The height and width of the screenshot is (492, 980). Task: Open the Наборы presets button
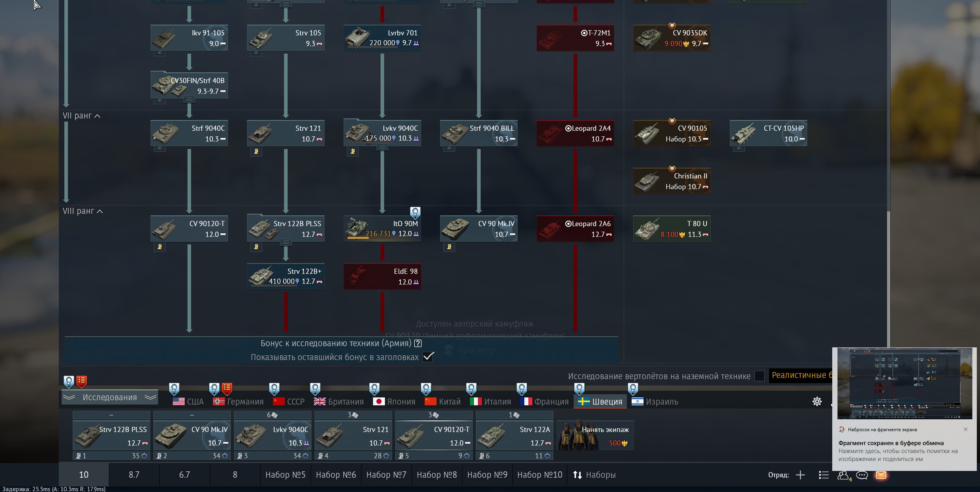click(x=594, y=475)
